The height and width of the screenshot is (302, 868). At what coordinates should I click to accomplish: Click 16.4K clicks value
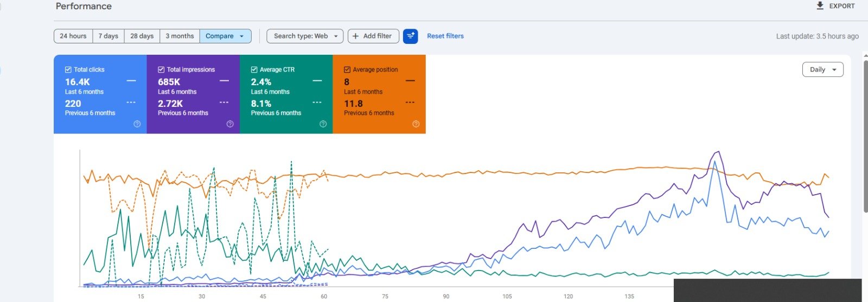tap(78, 82)
